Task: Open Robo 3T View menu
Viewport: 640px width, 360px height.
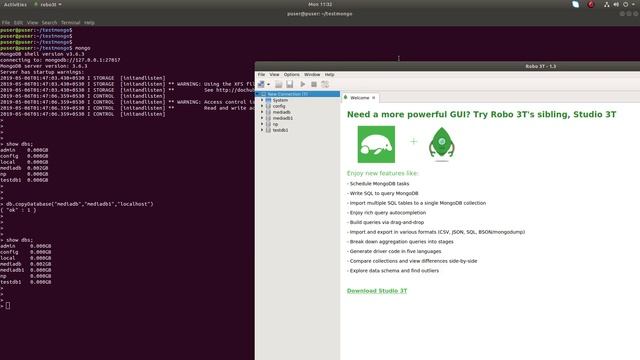Action: (x=274, y=75)
